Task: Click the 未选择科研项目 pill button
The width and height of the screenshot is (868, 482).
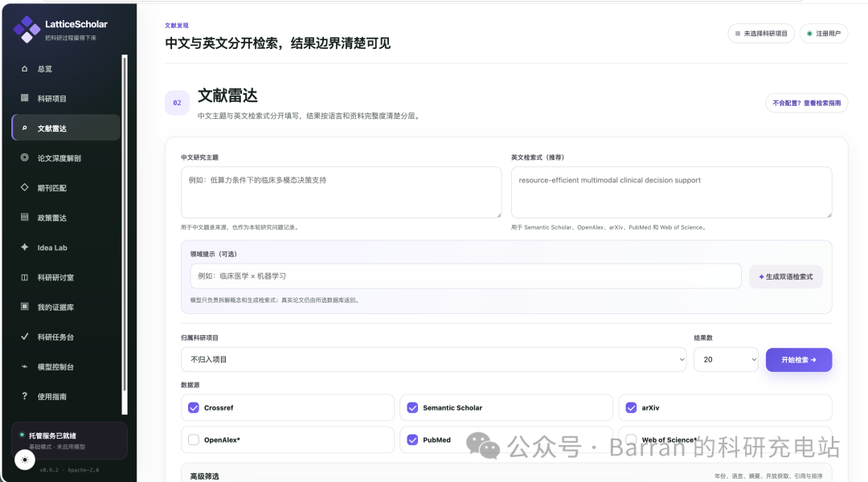Action: pyautogui.click(x=761, y=34)
